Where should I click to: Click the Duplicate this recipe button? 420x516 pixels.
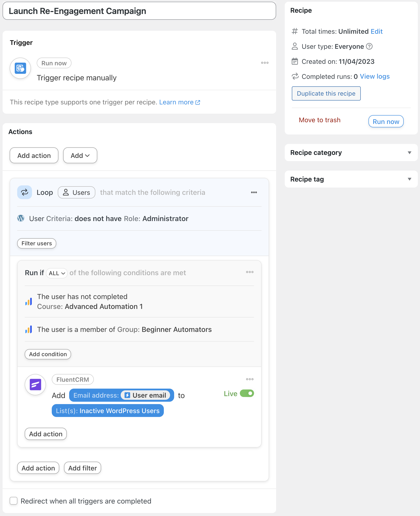[326, 93]
